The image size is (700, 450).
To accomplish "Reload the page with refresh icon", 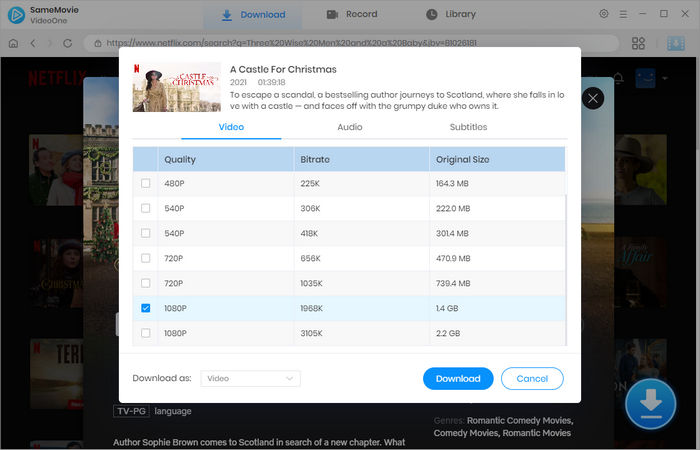I will click(67, 43).
